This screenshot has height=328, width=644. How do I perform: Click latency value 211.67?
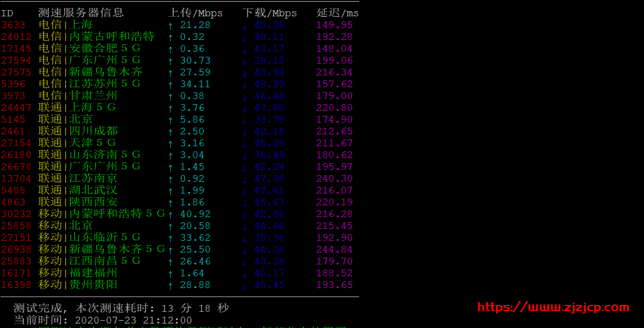[334, 143]
